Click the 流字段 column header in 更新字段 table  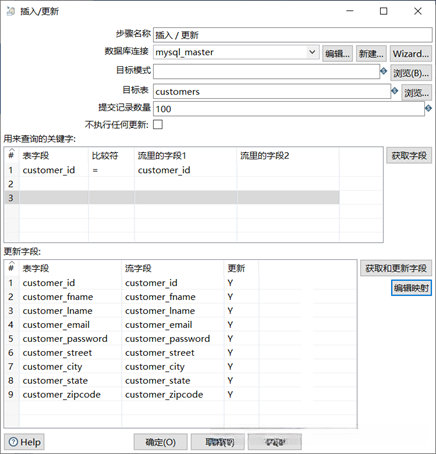point(138,268)
